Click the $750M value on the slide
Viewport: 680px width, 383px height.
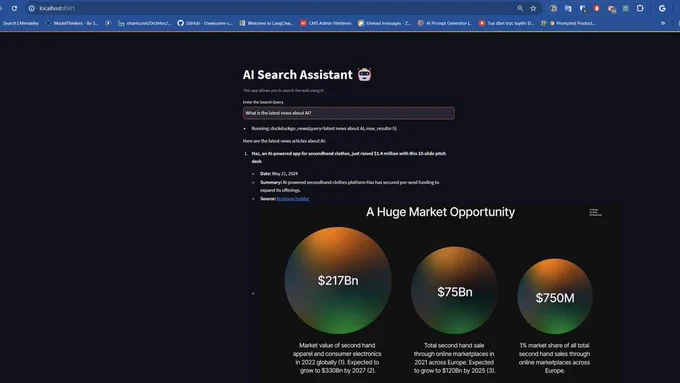(555, 298)
